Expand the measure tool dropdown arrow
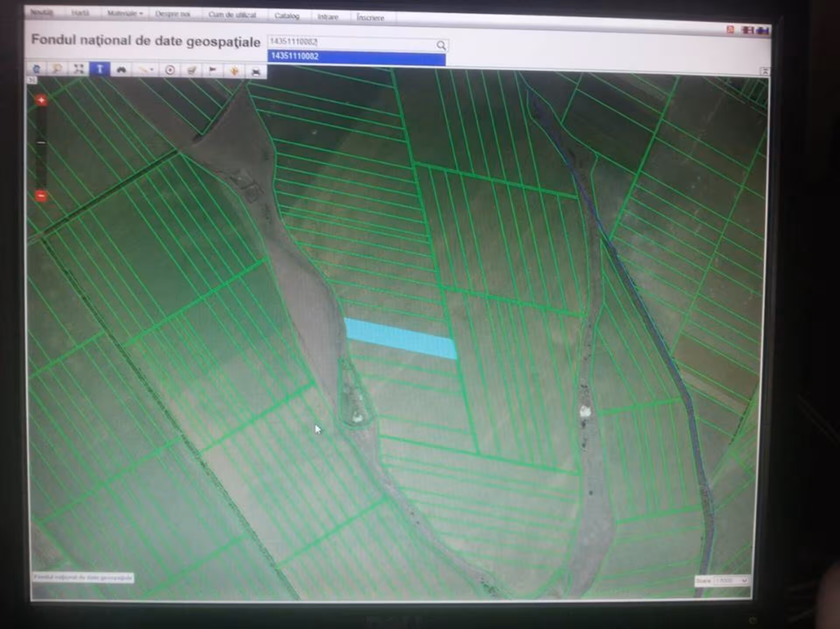The height and width of the screenshot is (629, 840). pyautogui.click(x=152, y=70)
